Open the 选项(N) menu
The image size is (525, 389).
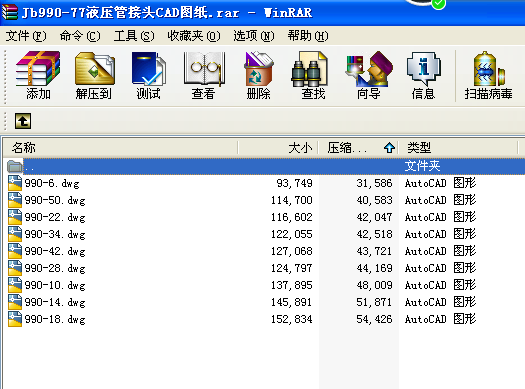pos(254,36)
